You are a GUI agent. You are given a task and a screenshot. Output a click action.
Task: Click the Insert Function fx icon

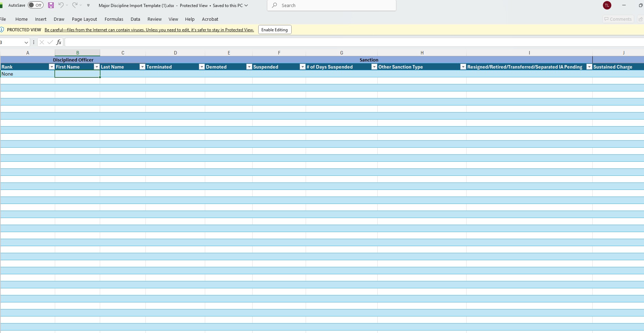(x=59, y=42)
